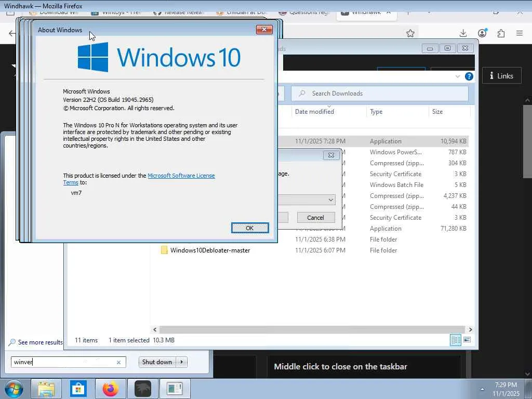The image size is (532, 399).
Task: Switch Explorer to large icons view
Action: 467,340
